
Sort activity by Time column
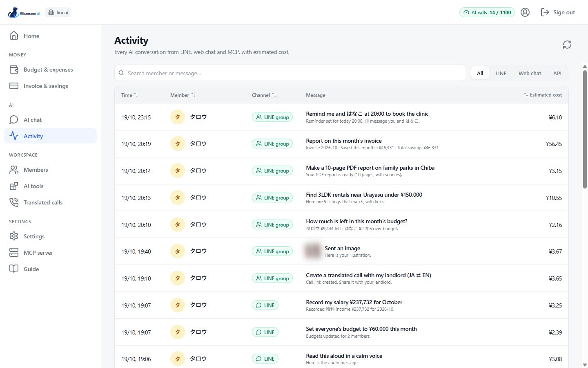coord(130,95)
